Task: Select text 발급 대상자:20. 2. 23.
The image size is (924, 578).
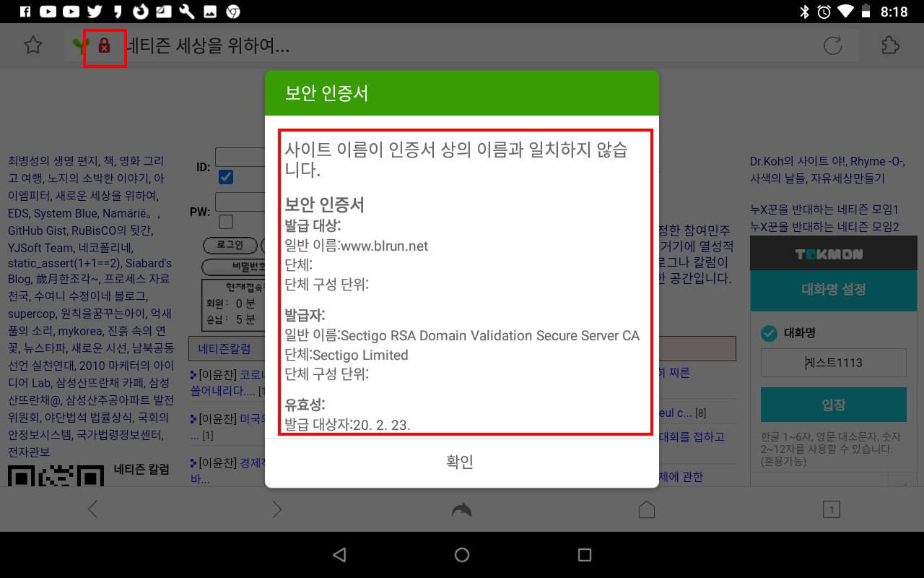Action: pos(348,425)
